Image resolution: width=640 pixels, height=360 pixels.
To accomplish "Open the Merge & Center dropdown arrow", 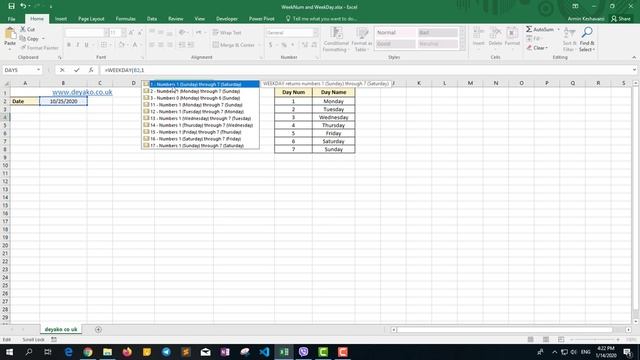I will click(x=258, y=45).
